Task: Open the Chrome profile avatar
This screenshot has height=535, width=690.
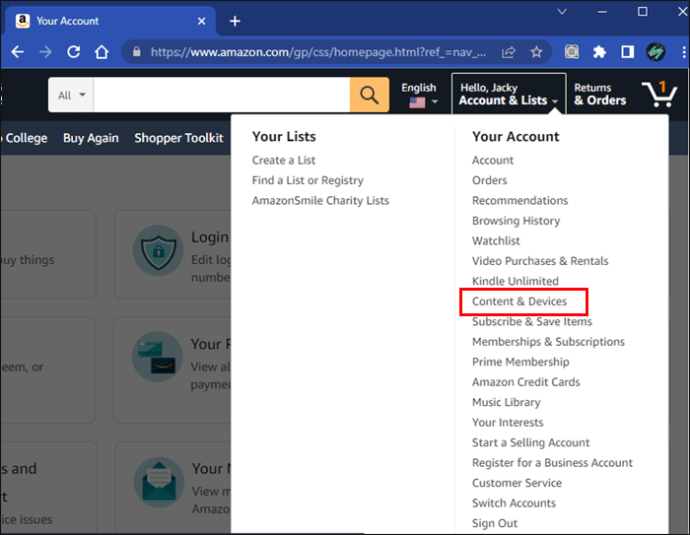Action: 656,52
